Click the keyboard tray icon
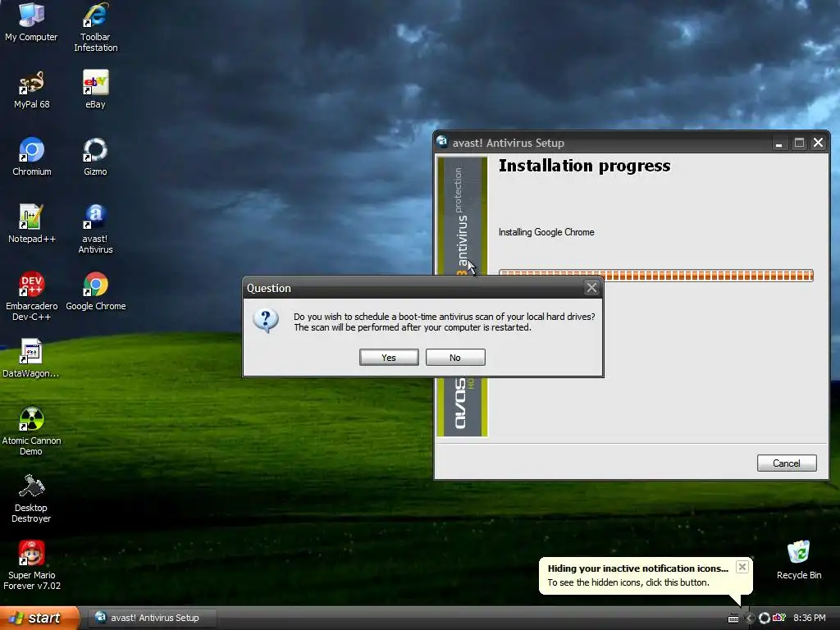This screenshot has width=840, height=630. 733,619
